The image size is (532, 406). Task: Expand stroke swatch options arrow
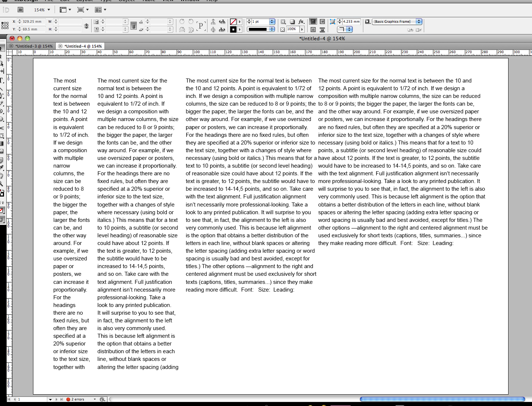[x=240, y=30]
